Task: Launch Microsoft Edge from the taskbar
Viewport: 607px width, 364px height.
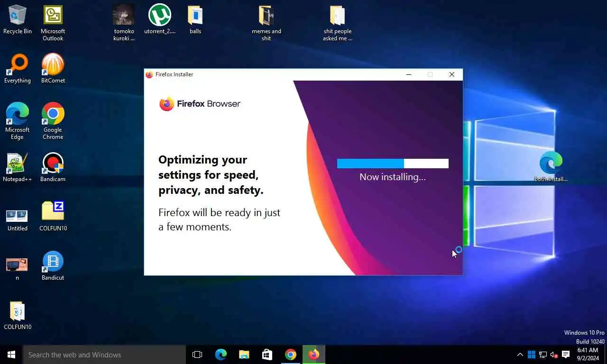Action: click(x=221, y=355)
